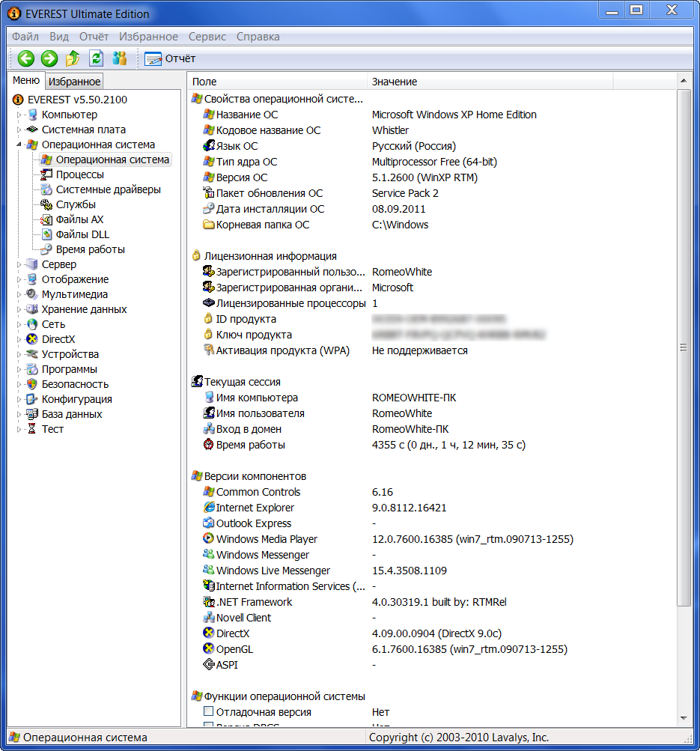Go up one level using toolbar icon
The height and width of the screenshot is (751, 700).
tap(73, 58)
